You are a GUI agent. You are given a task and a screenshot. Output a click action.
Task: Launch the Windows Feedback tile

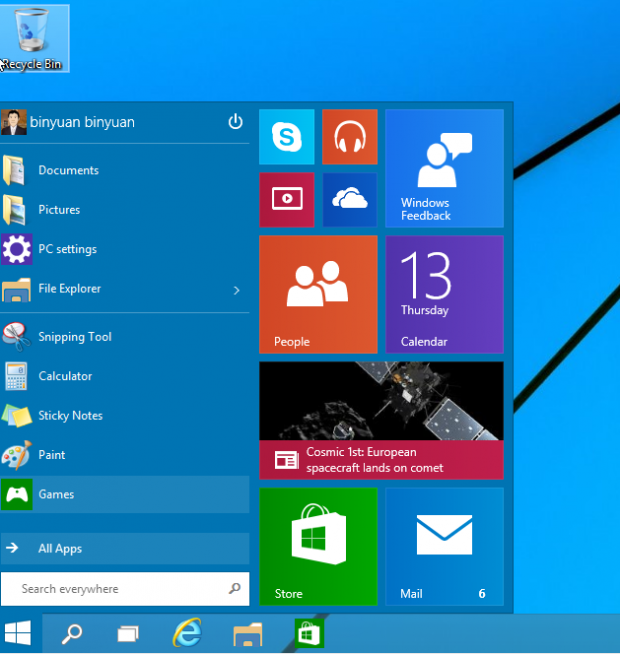[x=444, y=168]
